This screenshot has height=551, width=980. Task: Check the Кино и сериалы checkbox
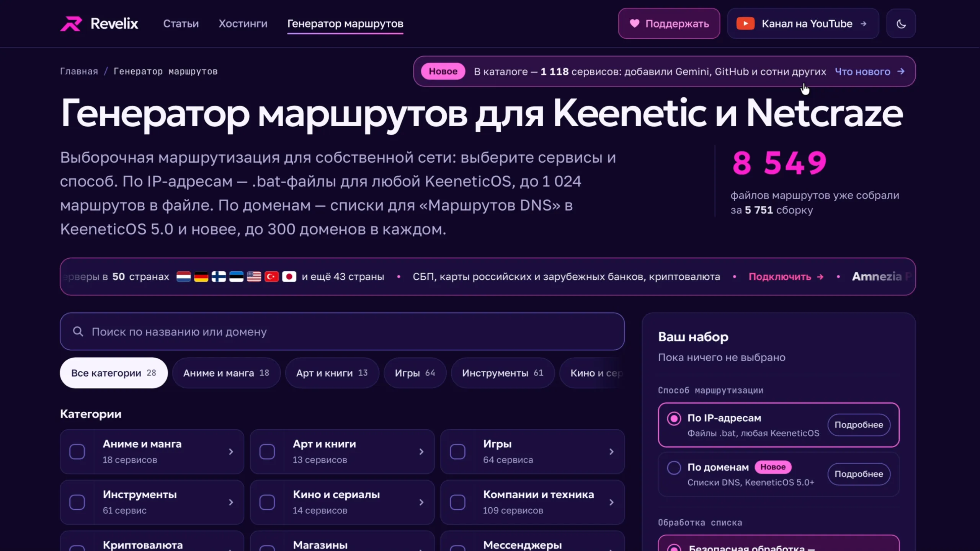tap(267, 502)
